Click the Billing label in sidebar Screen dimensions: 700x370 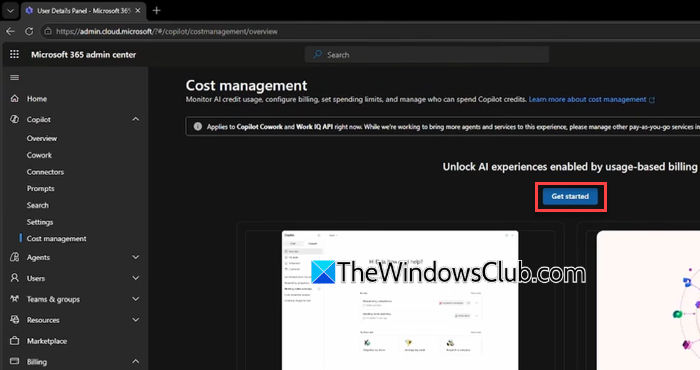point(37,362)
